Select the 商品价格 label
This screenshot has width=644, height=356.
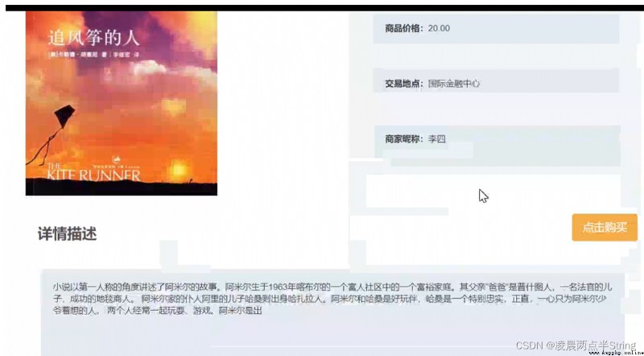(x=404, y=28)
